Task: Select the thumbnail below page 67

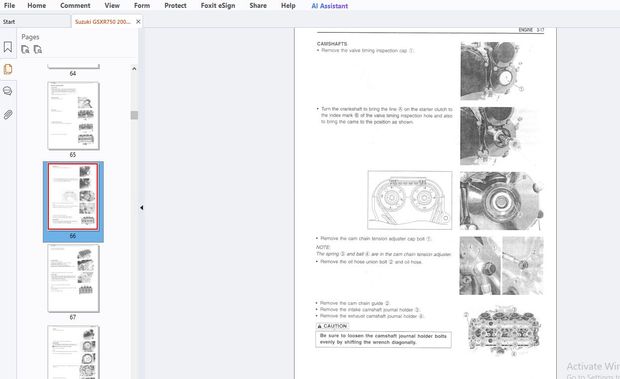Action: click(73, 352)
